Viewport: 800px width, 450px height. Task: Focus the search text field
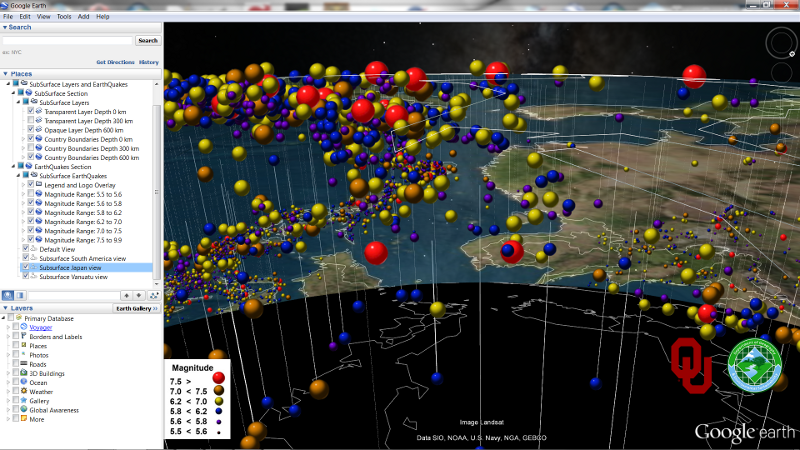[x=67, y=40]
